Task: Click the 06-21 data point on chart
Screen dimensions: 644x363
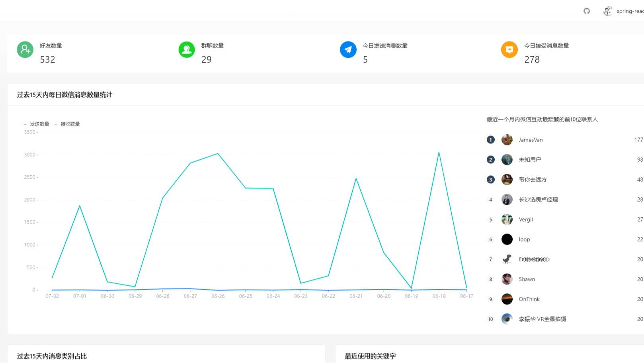Action: point(356,178)
